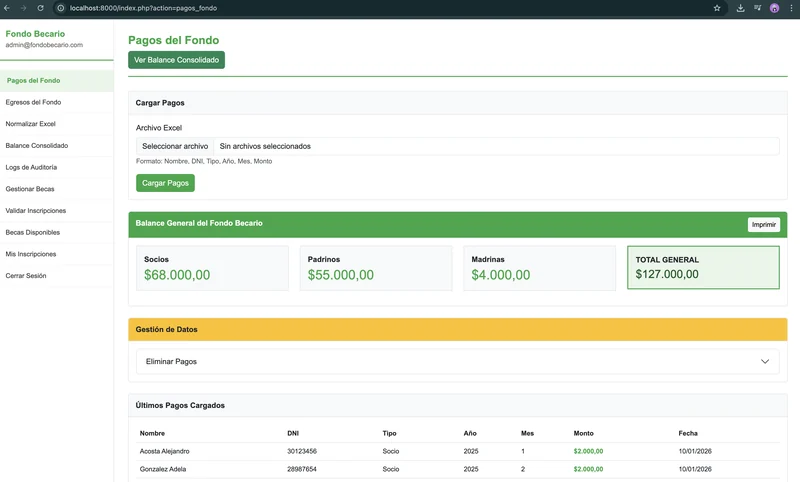The image size is (800, 482).
Task: Click admin@fondobecario.com email text
Action: (44, 45)
